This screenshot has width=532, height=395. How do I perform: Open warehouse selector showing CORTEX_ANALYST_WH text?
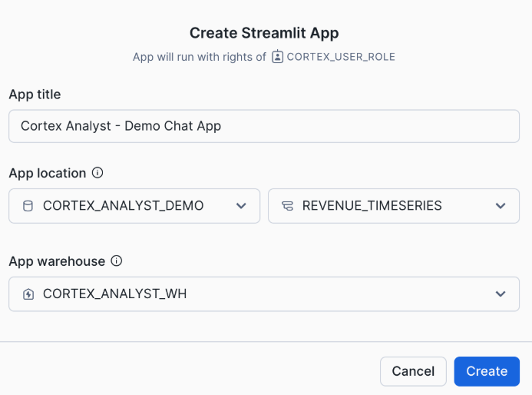pyautogui.click(x=115, y=294)
